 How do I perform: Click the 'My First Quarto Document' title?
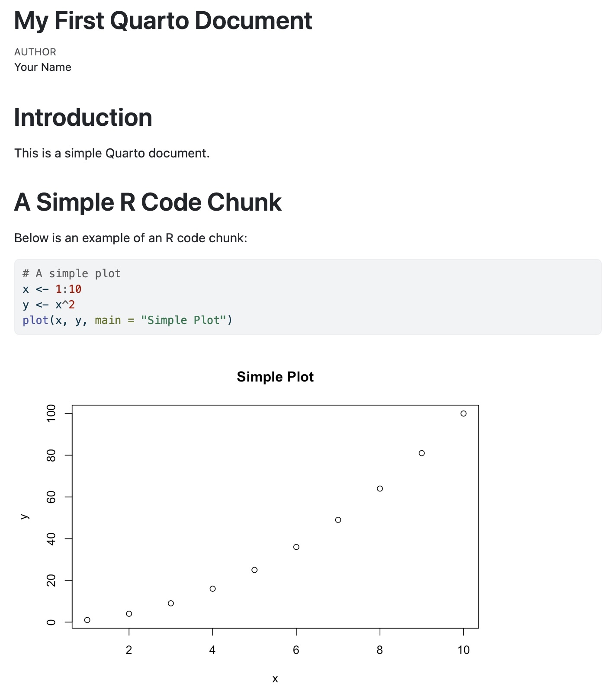tap(163, 20)
